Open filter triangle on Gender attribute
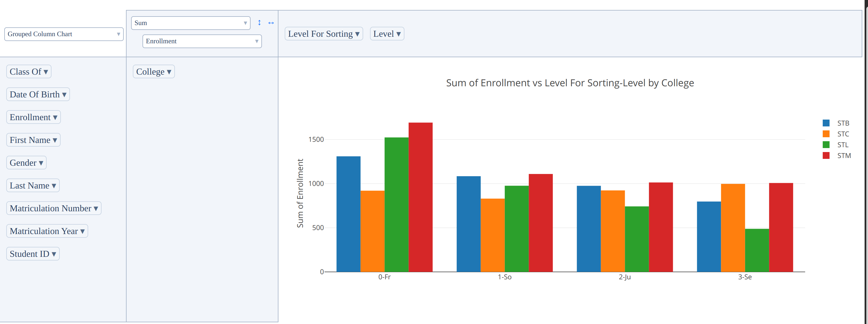This screenshot has height=324, width=868. (x=41, y=163)
